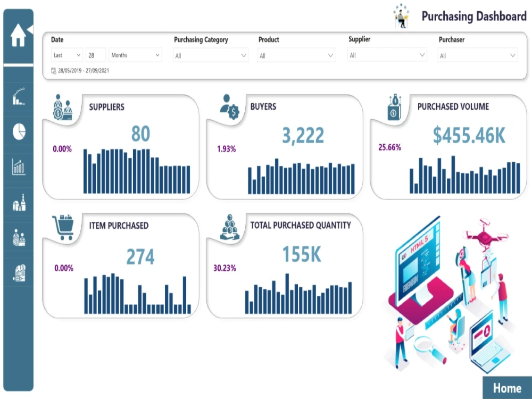Expand the Months unit dropdown
The width and height of the screenshot is (532, 399).
coord(135,55)
